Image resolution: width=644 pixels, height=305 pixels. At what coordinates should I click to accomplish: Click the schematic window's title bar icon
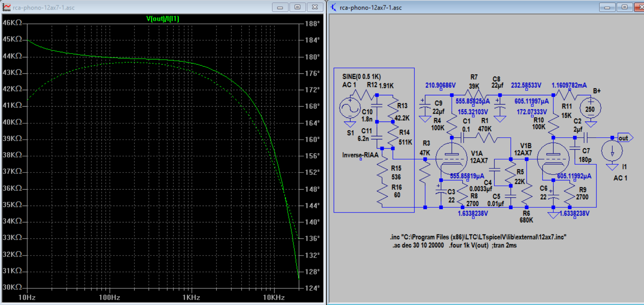click(x=333, y=7)
